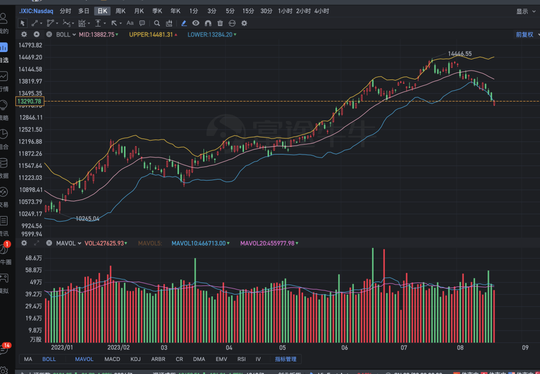Open messages icon with badge 16
The image size is (540, 374).
[x=4, y=349]
